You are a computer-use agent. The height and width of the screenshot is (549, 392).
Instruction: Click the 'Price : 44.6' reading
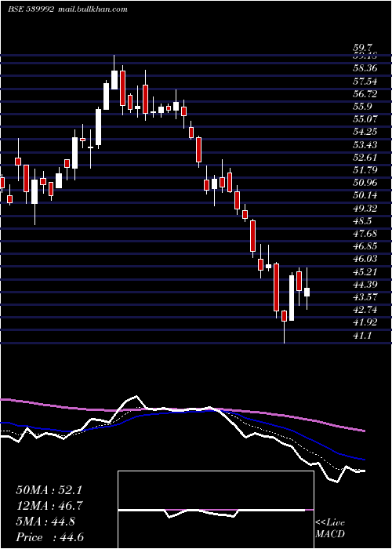click(50, 537)
